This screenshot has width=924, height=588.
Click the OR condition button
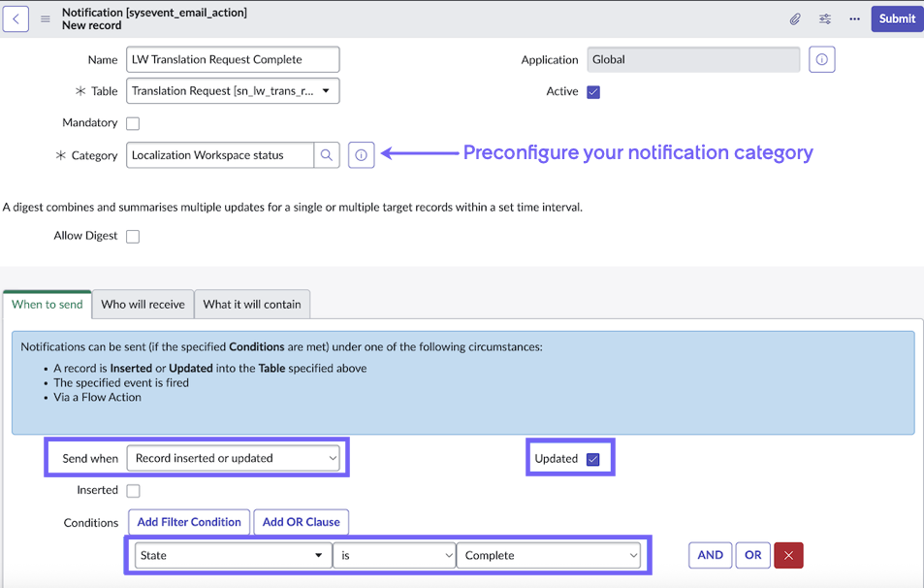click(753, 555)
